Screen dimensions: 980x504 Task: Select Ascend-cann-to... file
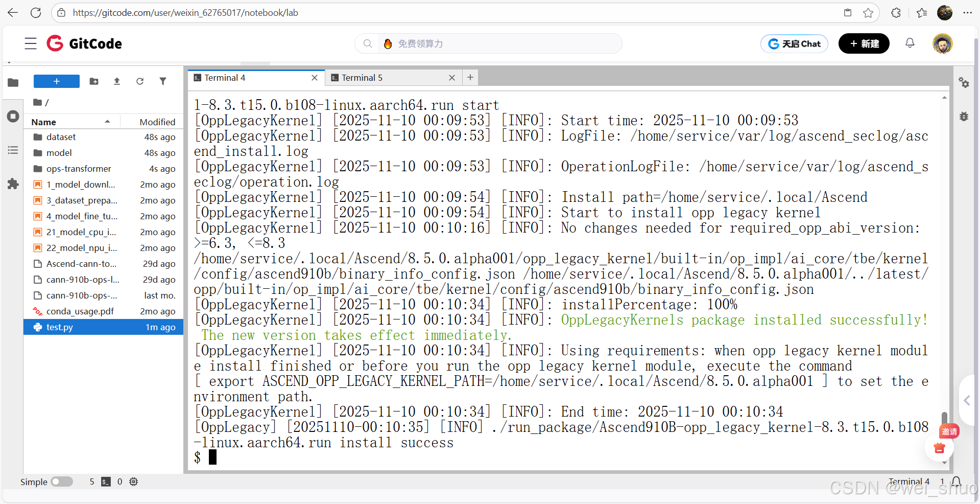[104, 264]
